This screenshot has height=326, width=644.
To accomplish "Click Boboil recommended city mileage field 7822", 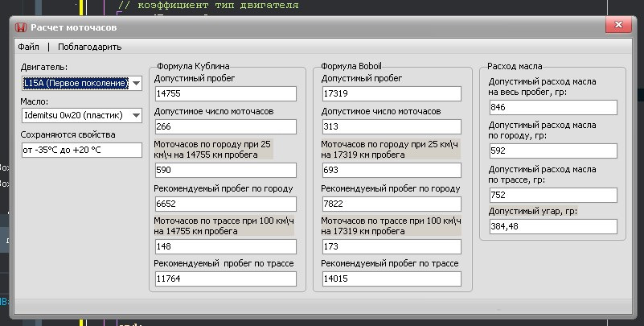I will [x=392, y=204].
